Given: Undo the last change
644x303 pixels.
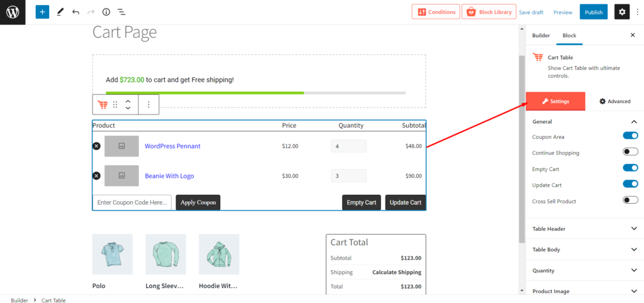Looking at the screenshot, I should click(75, 12).
